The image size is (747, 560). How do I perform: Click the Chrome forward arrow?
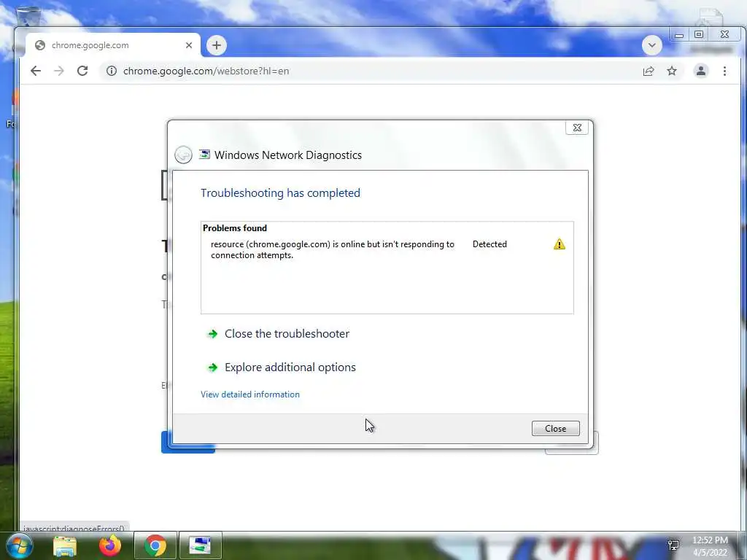click(59, 71)
